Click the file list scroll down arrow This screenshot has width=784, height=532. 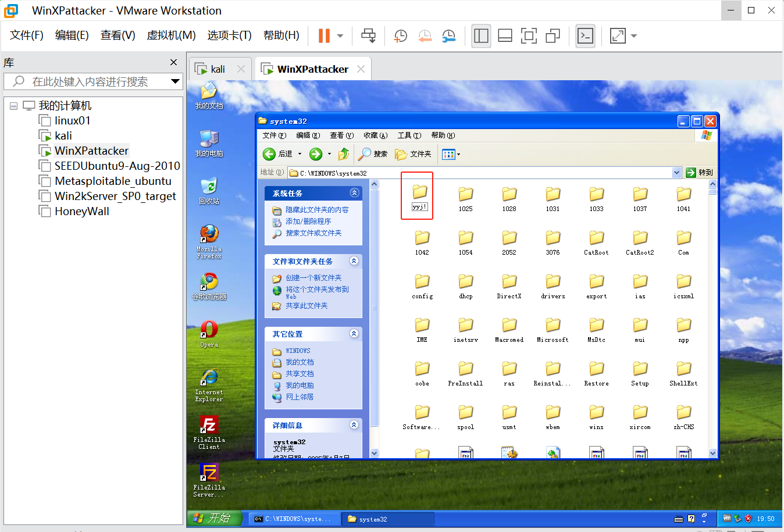[712, 454]
